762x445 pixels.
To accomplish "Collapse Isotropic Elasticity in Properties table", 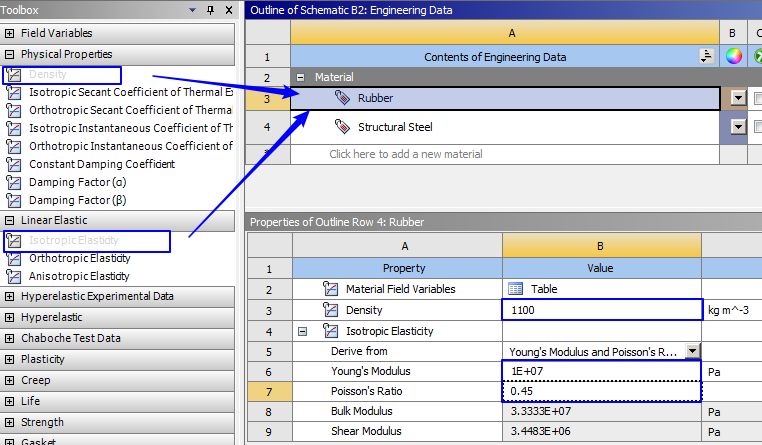I will click(302, 331).
